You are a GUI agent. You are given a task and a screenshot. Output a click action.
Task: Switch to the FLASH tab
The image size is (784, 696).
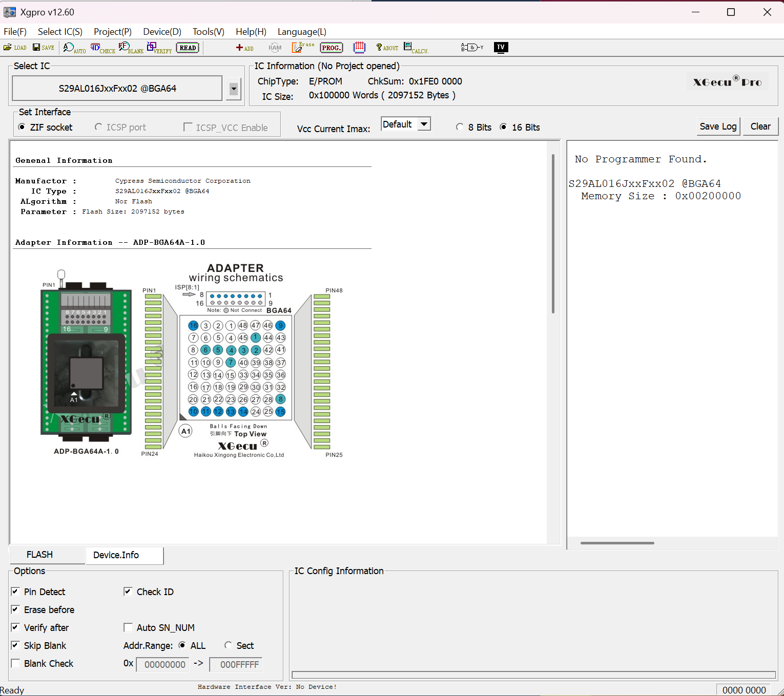(40, 555)
